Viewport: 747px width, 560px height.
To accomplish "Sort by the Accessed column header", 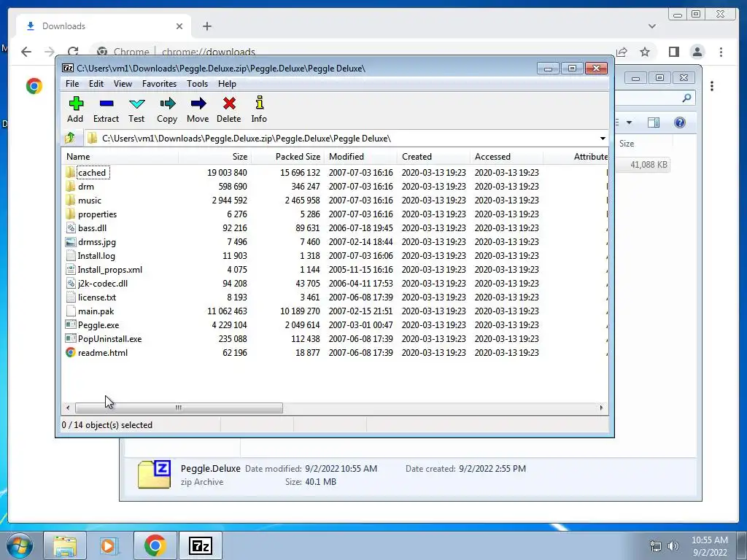I will click(x=506, y=157).
